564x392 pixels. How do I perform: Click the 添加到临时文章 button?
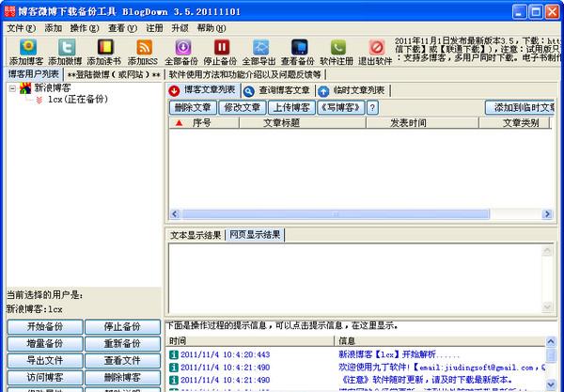(x=520, y=107)
